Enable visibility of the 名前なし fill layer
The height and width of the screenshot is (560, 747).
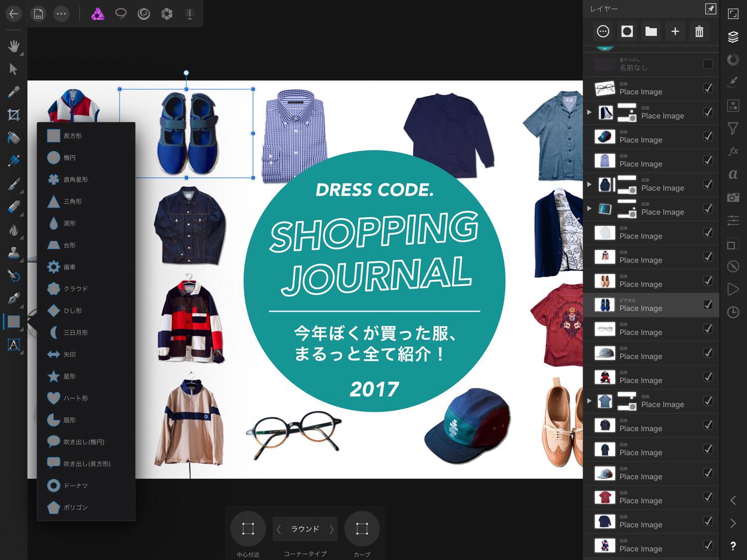point(708,64)
